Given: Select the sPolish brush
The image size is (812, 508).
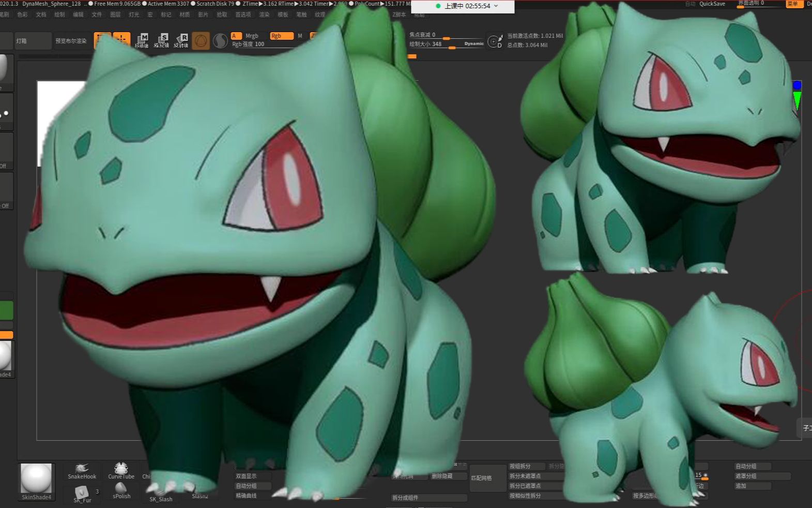Looking at the screenshot, I should click(x=121, y=491).
